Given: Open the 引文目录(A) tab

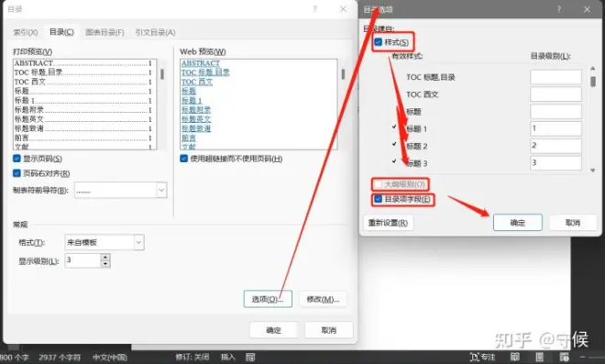Looking at the screenshot, I should click(x=155, y=32).
